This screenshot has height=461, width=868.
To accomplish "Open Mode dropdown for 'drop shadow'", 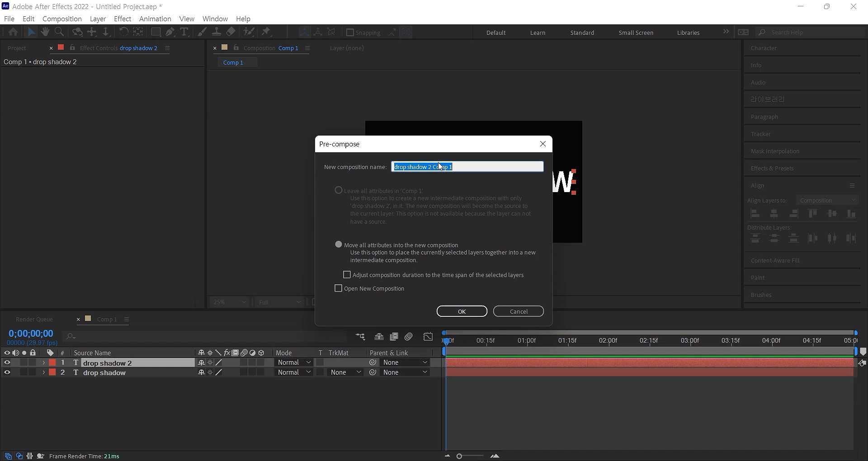I will tap(294, 372).
